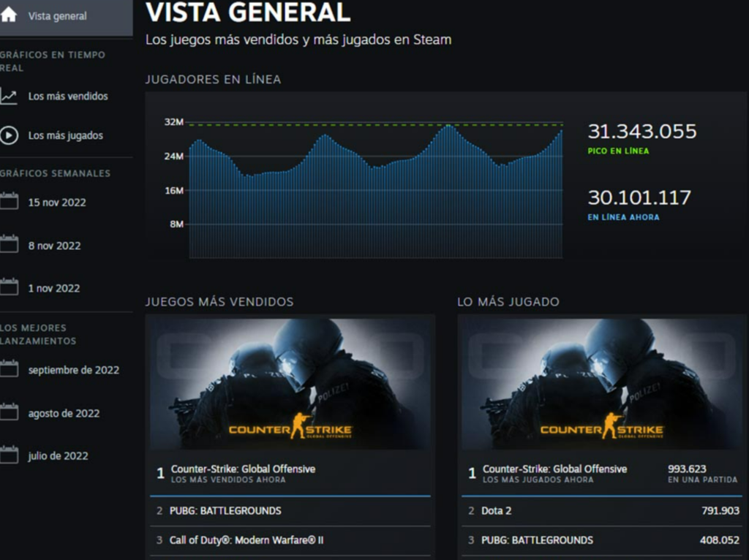Click the calendar icon beside septiembre de 2022

coord(9,369)
